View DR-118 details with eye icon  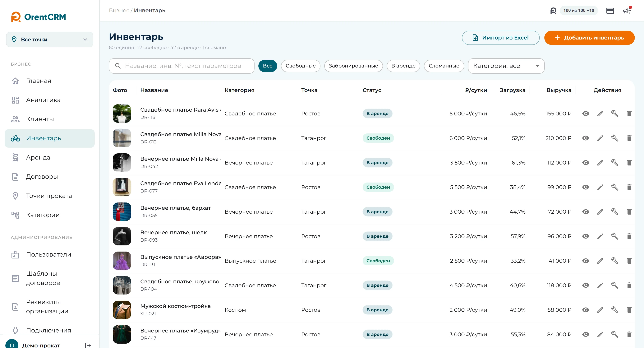pyautogui.click(x=586, y=114)
